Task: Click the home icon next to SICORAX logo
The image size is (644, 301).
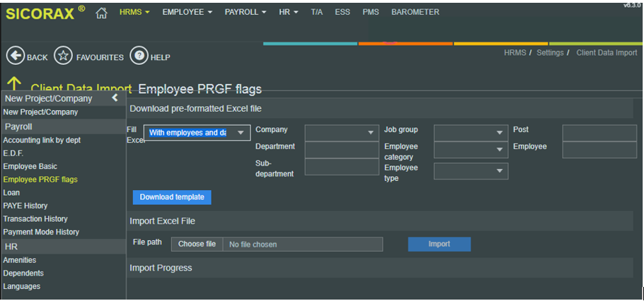Action: 101,13
